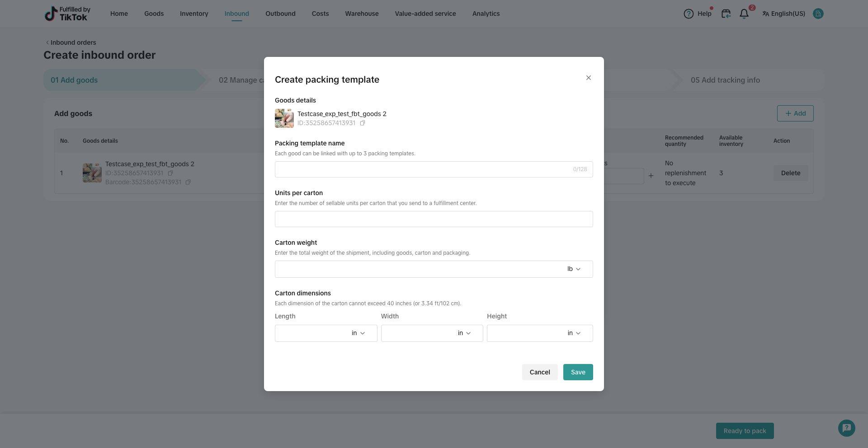Open the chat support bubble
Image resolution: width=868 pixels, height=448 pixels.
[846, 428]
